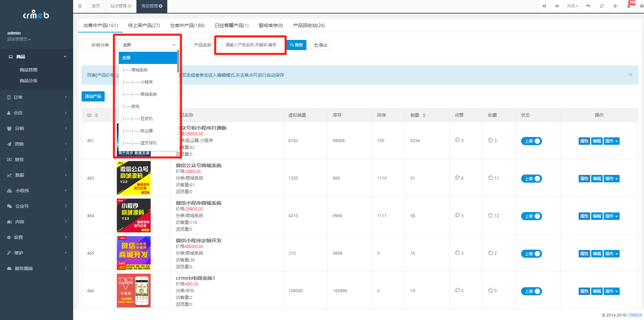Viewport: 644px width, 320px height.
Task: Open 操作 dropdown for product 465
Action: 611,254
